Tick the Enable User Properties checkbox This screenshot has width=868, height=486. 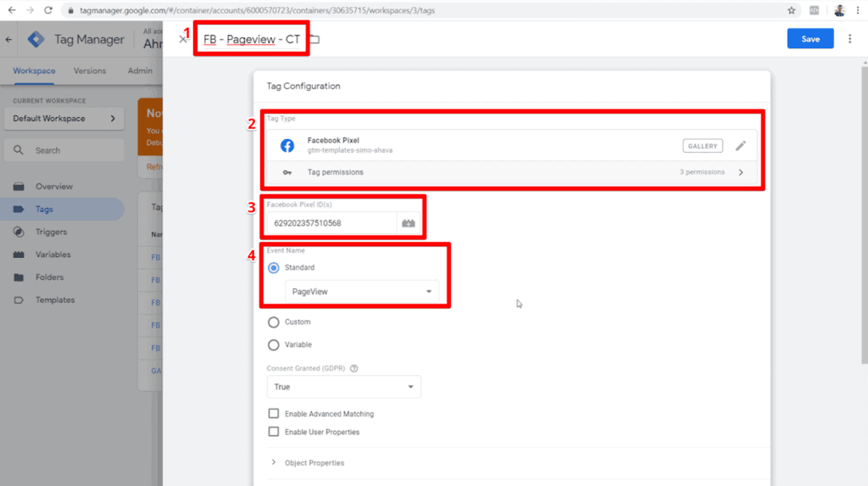[x=274, y=432]
